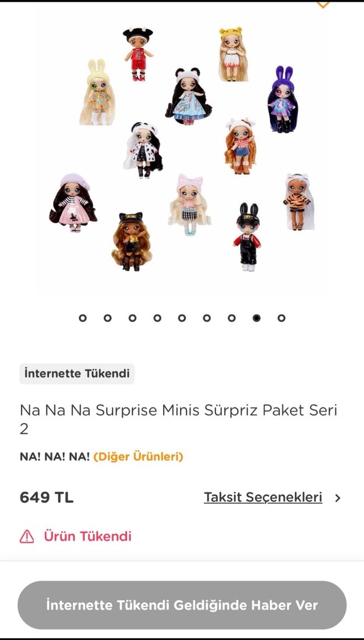Tap the pink poodle-skirt doll image
The height and width of the screenshot is (640, 364).
tap(73, 202)
